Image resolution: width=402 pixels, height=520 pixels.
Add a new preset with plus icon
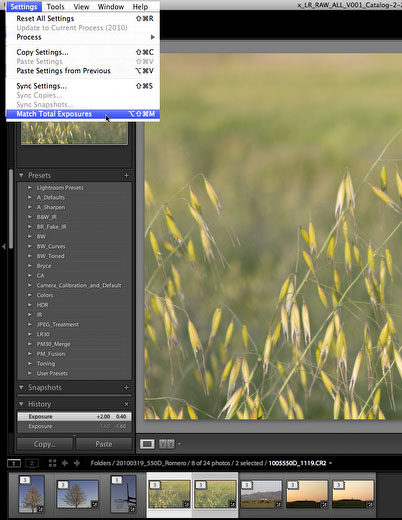[x=126, y=175]
